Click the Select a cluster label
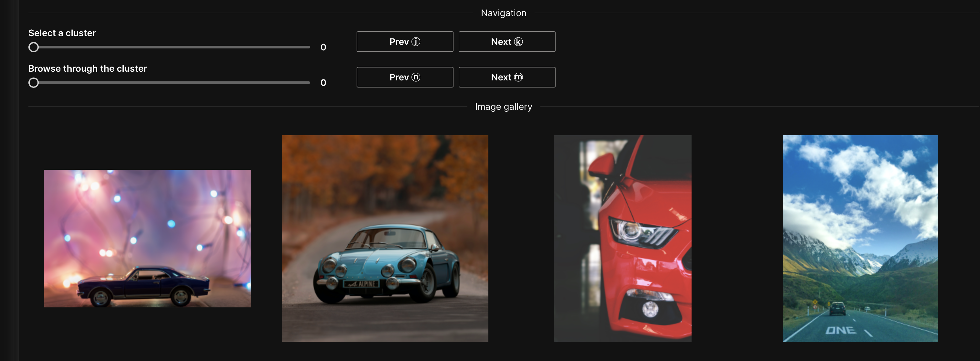This screenshot has height=361, width=980. click(62, 33)
